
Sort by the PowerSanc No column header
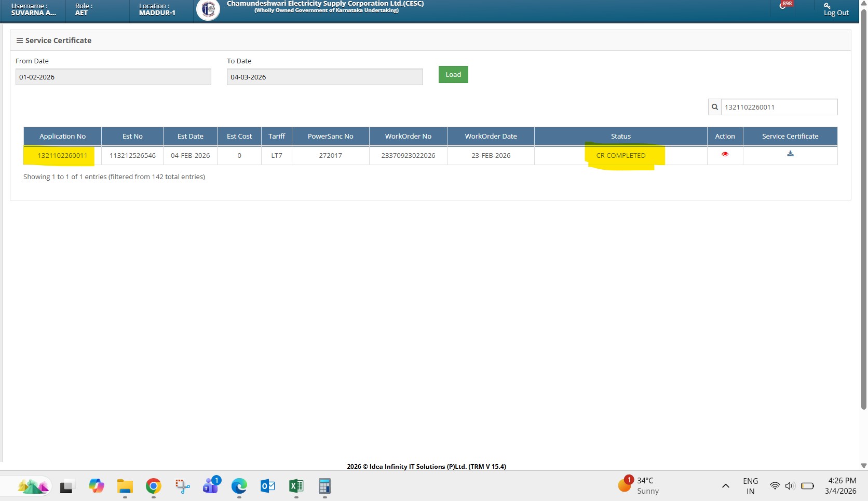(x=331, y=136)
